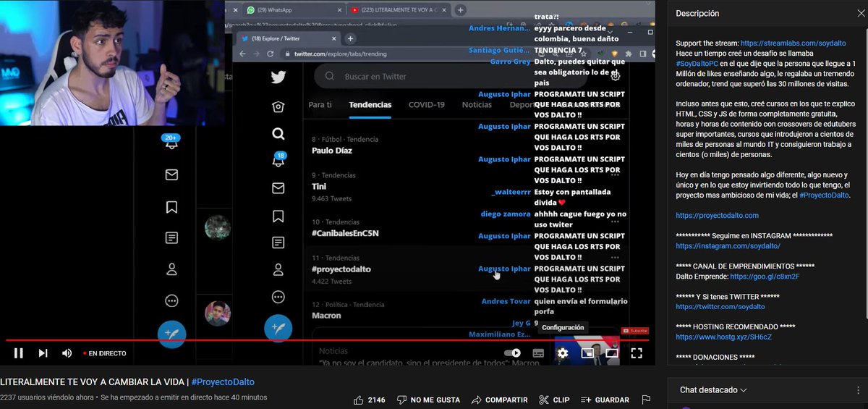Turn on subtitles in the player
The width and height of the screenshot is (868, 409).
pos(538,353)
